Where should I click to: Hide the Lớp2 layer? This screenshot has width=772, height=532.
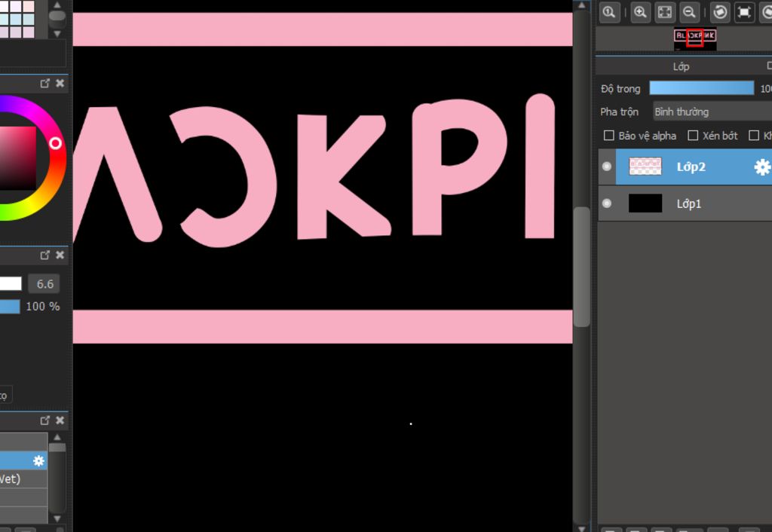tap(607, 167)
